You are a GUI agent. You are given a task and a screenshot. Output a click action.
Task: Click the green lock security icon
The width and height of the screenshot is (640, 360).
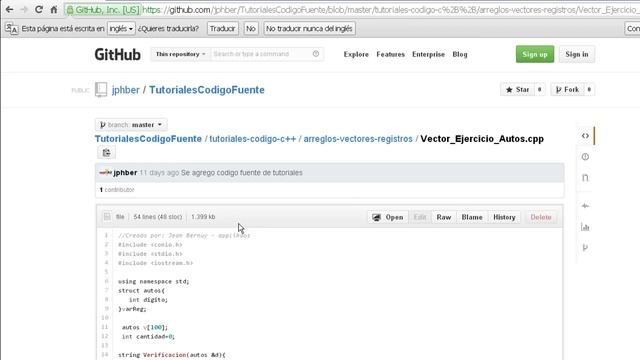70,10
